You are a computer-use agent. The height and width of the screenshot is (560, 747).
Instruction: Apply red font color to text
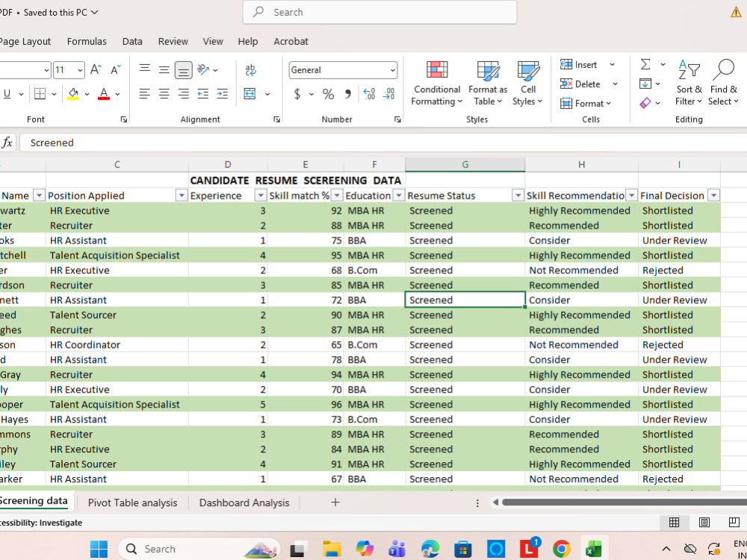[x=104, y=94]
